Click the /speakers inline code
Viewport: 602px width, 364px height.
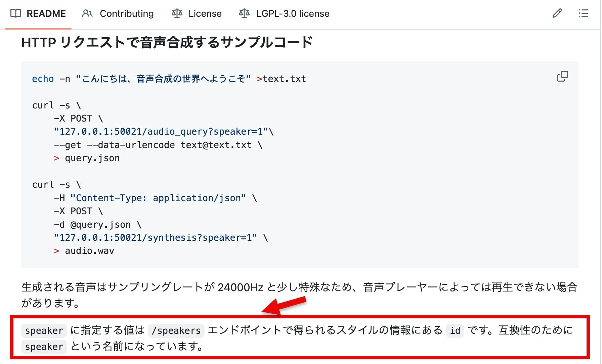(x=176, y=330)
